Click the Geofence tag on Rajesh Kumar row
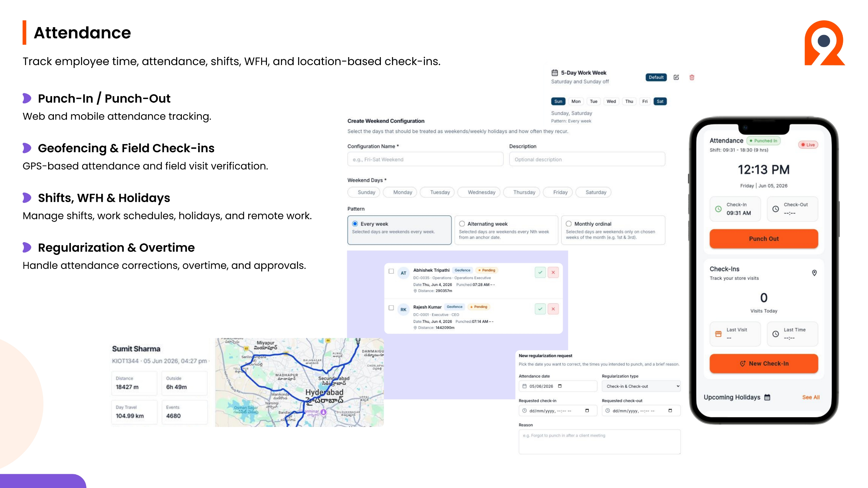This screenshot has width=868, height=488. pos(454,307)
